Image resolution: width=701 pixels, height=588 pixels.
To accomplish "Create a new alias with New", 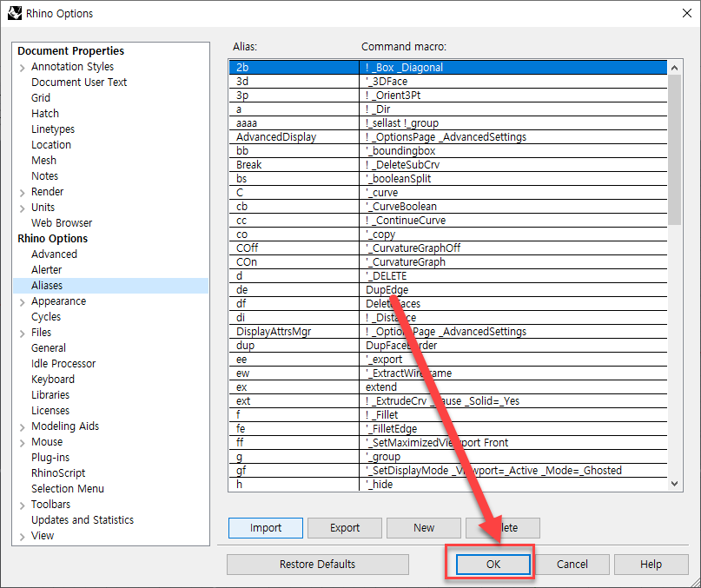I will click(x=424, y=528).
